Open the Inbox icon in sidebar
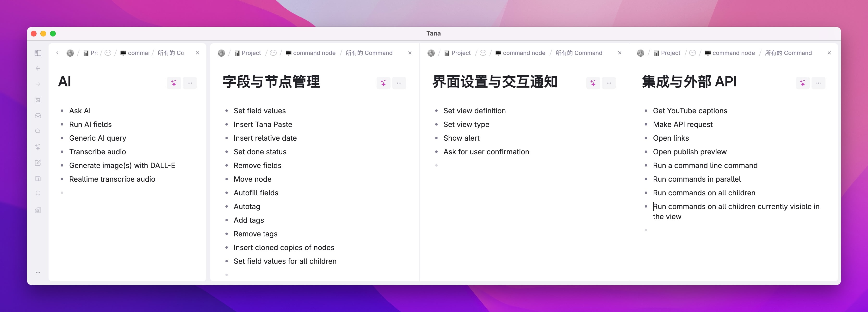 pos(38,116)
